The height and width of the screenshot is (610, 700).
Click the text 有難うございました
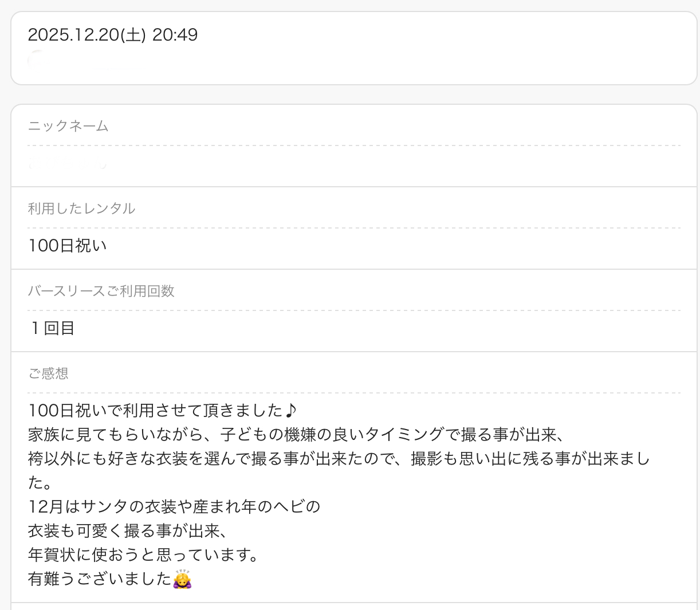point(100,579)
